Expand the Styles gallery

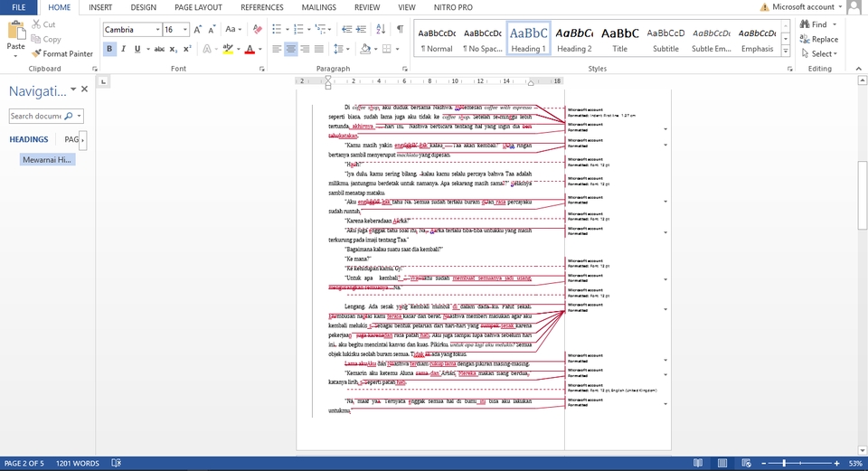[786, 51]
